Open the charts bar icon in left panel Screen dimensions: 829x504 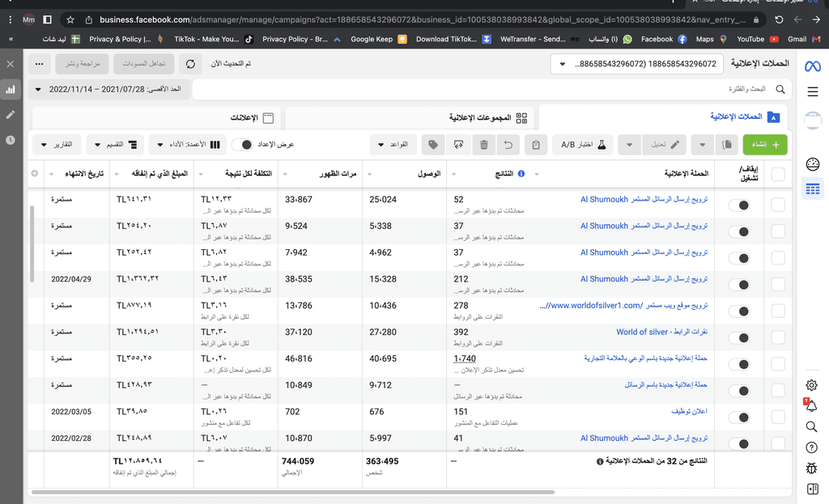pos(11,90)
